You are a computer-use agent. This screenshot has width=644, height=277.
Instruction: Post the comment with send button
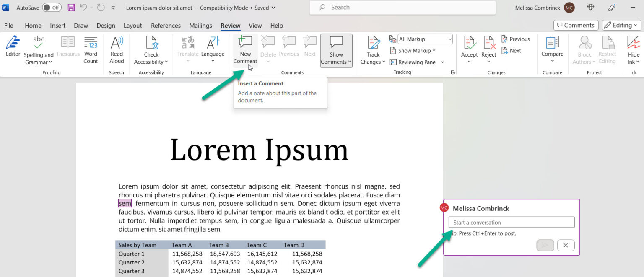pos(545,245)
